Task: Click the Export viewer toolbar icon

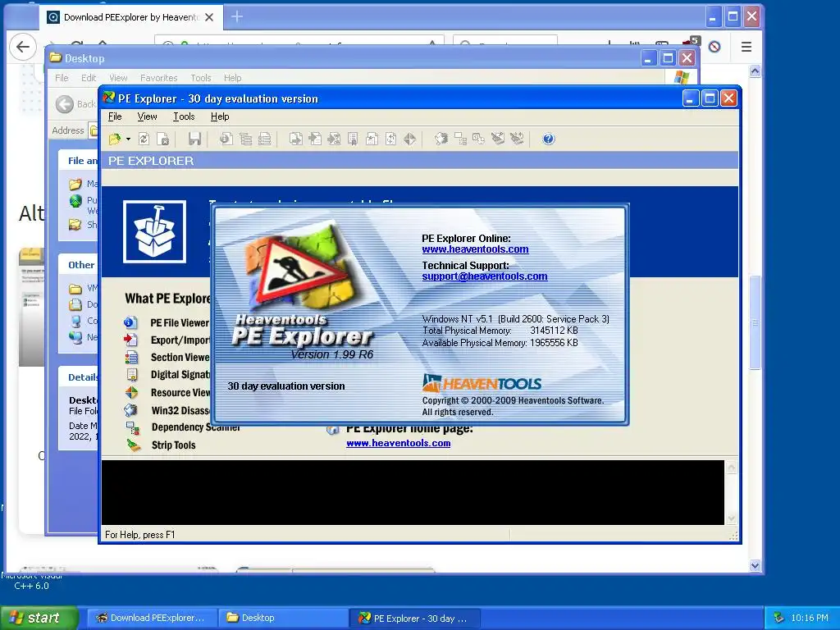Action: (x=295, y=139)
